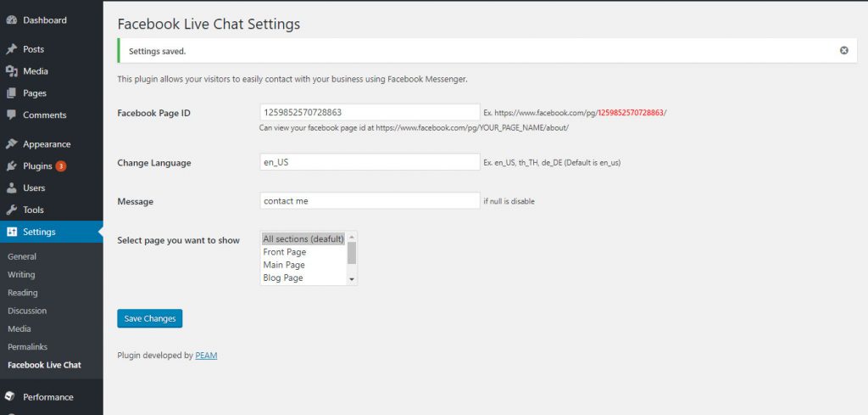Click the Tools wrench icon
868x415 pixels.
point(12,210)
